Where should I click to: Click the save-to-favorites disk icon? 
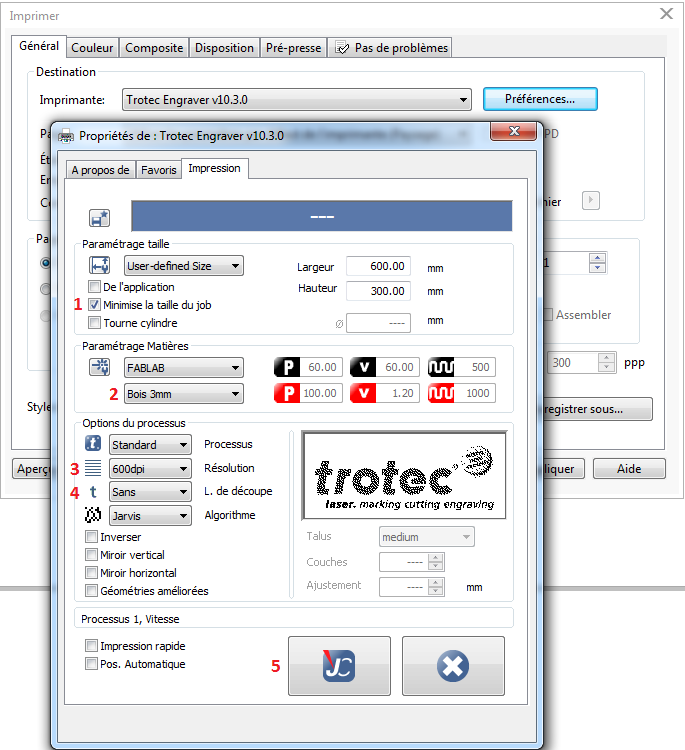click(99, 218)
